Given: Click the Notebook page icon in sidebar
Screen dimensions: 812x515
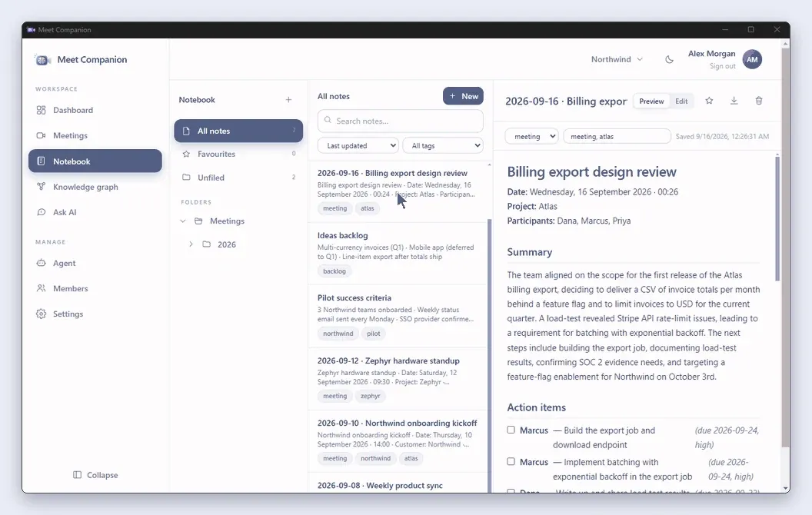Looking at the screenshot, I should pos(42,161).
